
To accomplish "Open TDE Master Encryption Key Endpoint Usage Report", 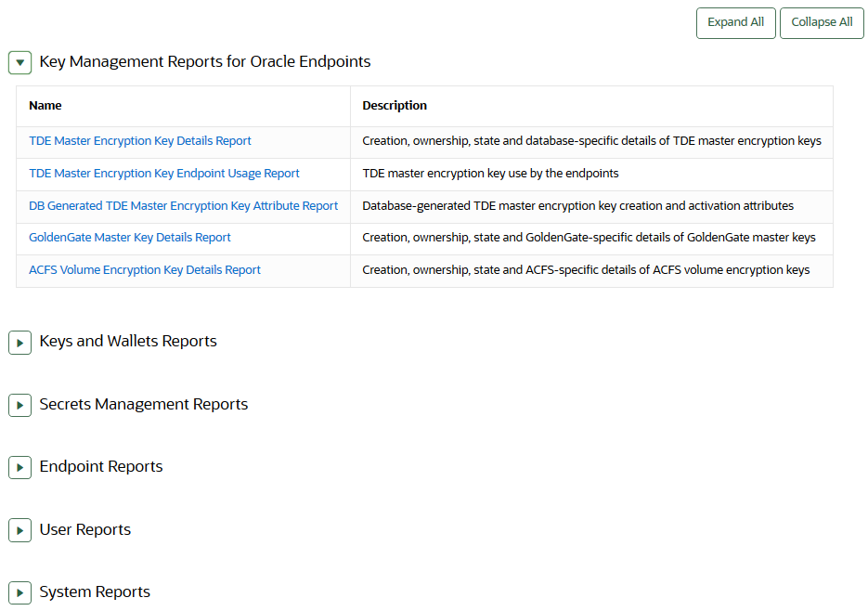I will point(164,173).
